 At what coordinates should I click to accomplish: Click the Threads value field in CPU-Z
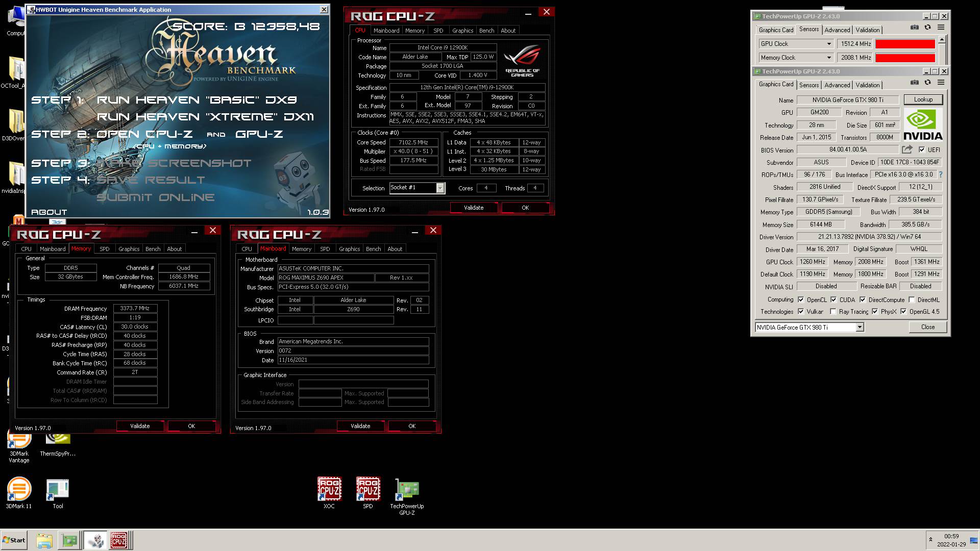coord(535,188)
